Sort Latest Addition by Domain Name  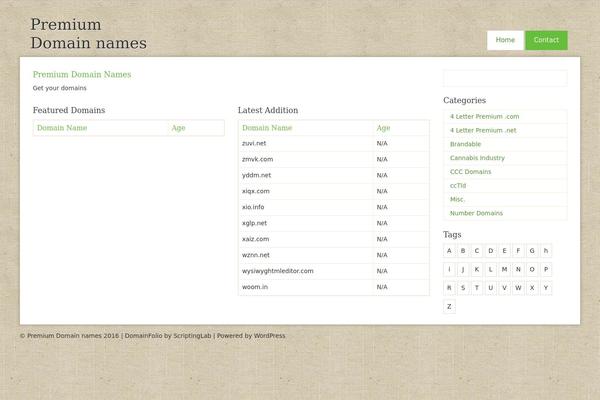coord(267,128)
